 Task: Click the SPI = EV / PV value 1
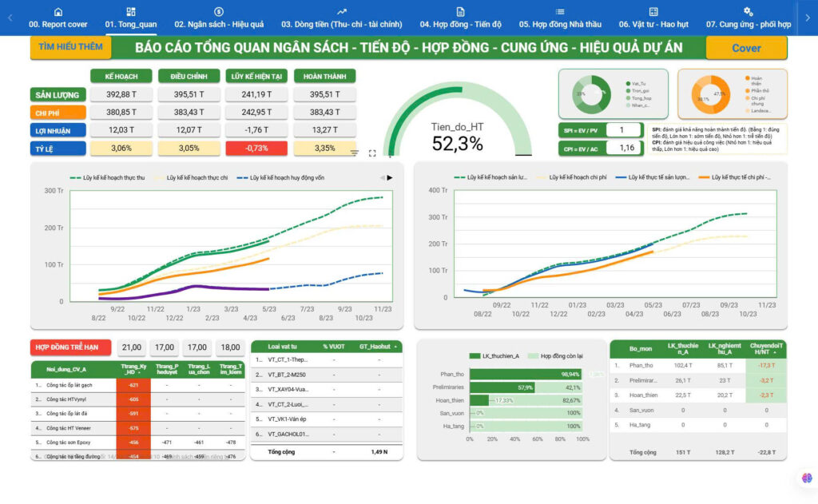coord(621,130)
